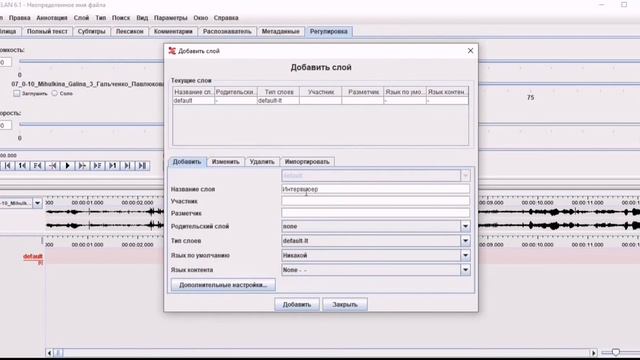The height and width of the screenshot is (360, 640).
Task: Close the Добавить слой dialog with X
Action: (x=470, y=51)
